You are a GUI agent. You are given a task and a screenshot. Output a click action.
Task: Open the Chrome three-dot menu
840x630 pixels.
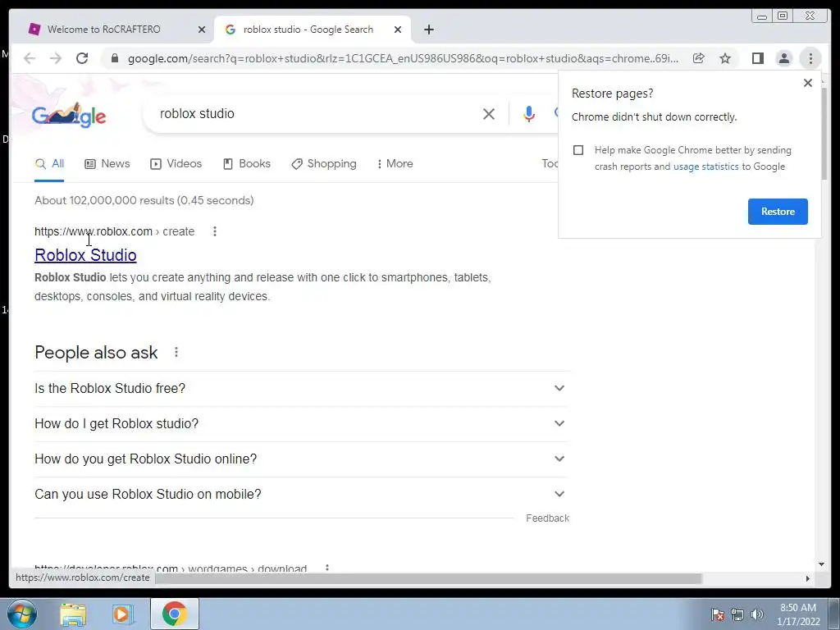coord(810,58)
